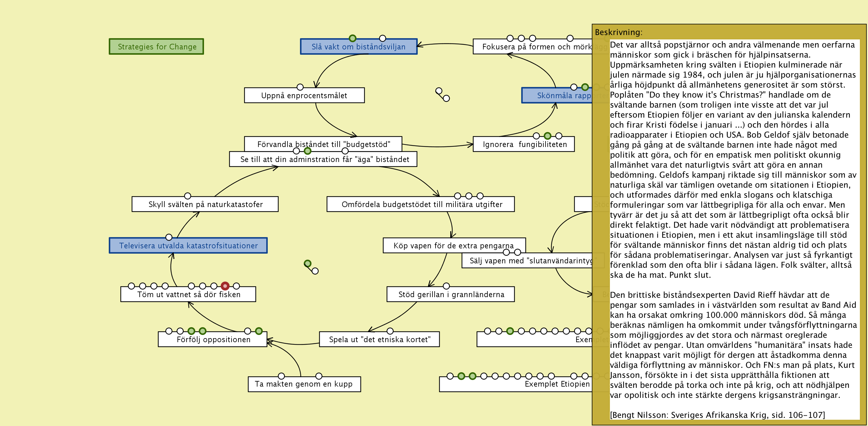Click circle above Skyll svälten på naturkatastofer

tap(188, 196)
